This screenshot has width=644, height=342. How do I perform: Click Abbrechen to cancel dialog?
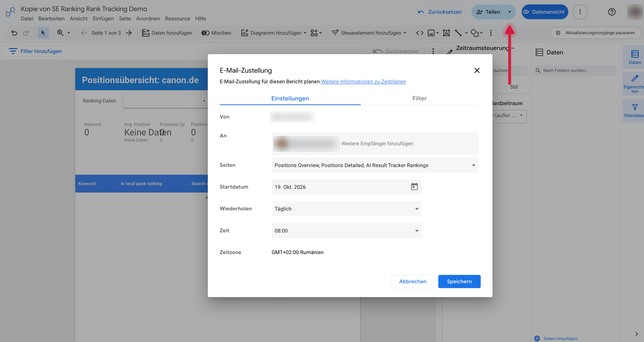[x=413, y=281]
